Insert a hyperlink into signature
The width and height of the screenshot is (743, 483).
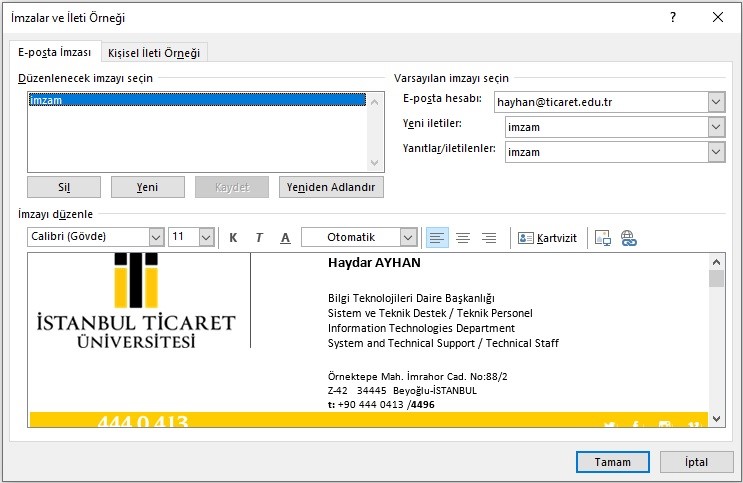coord(628,238)
